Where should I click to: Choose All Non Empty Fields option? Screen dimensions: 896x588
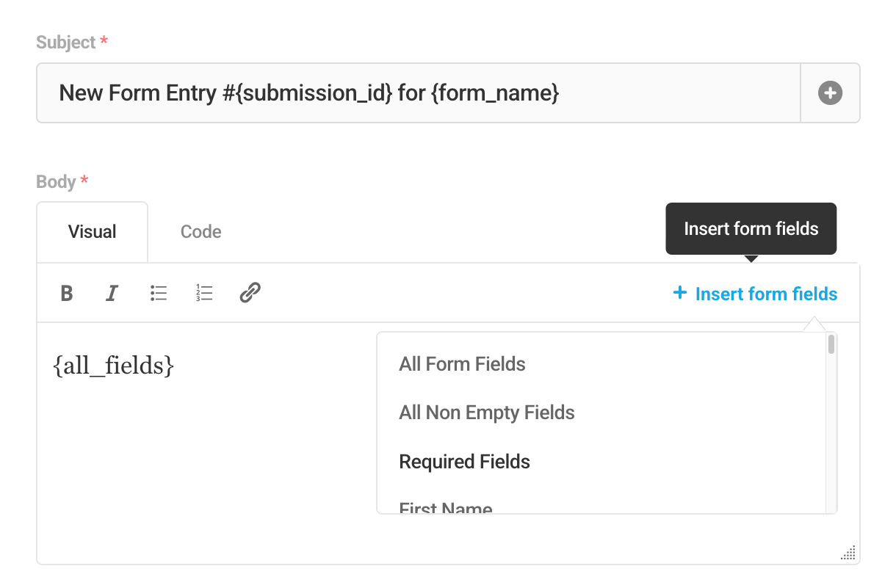tap(486, 413)
